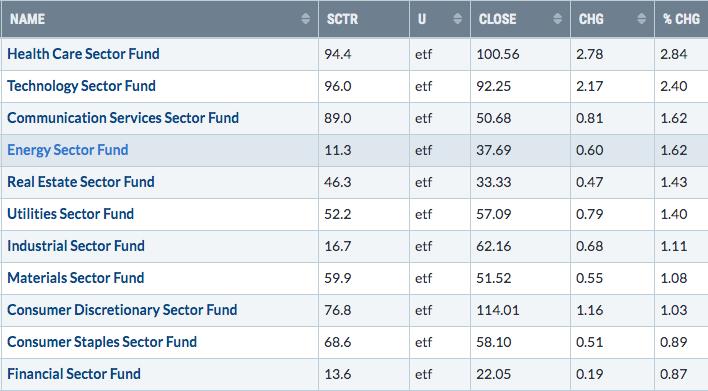Open the highlighted Energy Sector Fund
This screenshot has width=708, height=391.
click(x=68, y=150)
